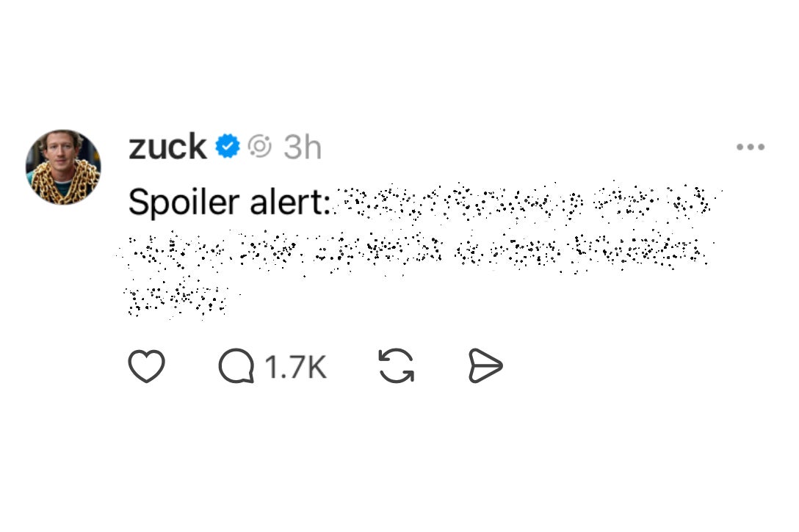Click the blue verified badge next to zuck

click(x=228, y=147)
